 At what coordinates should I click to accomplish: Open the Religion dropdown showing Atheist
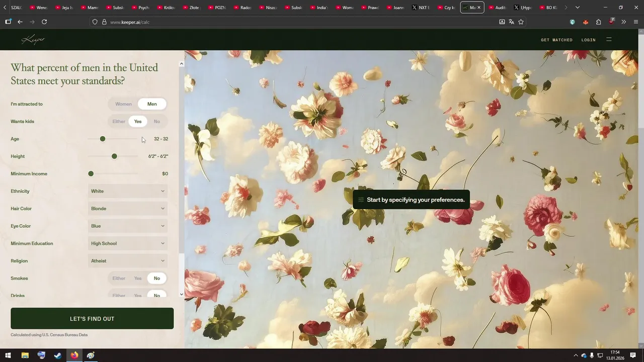coord(128,261)
